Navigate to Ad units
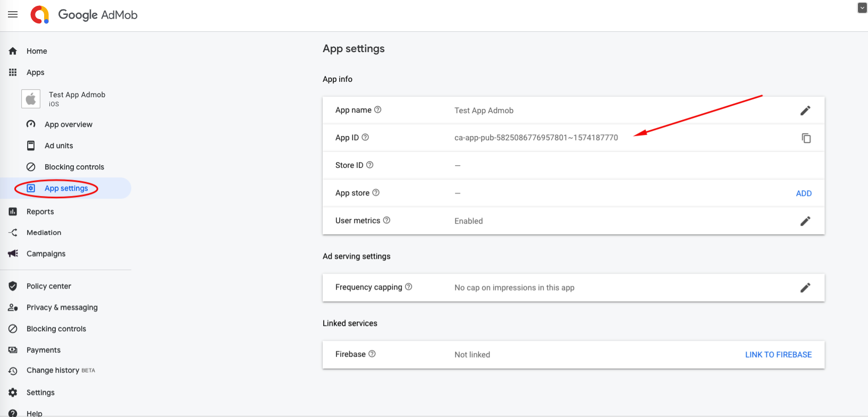 tap(59, 146)
